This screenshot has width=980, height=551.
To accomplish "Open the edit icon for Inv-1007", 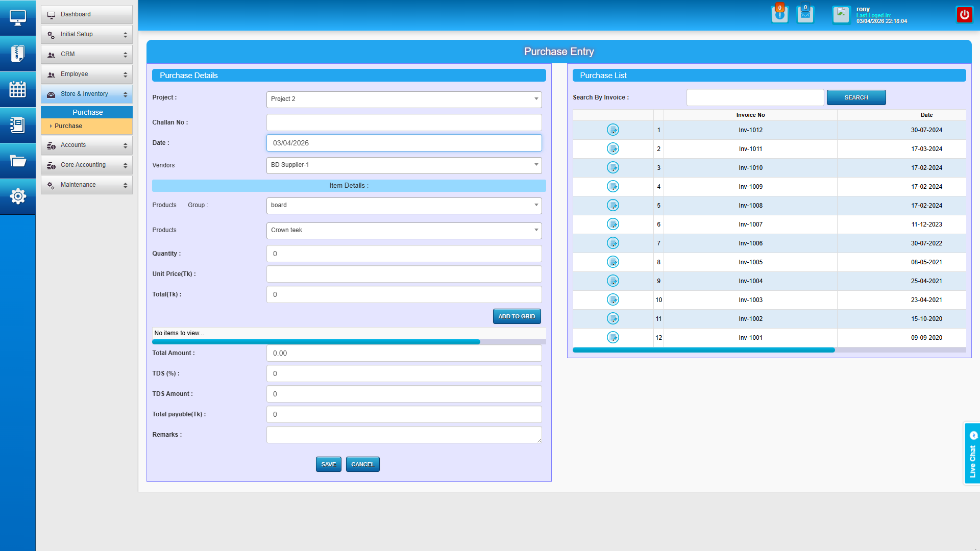I will tap(612, 224).
